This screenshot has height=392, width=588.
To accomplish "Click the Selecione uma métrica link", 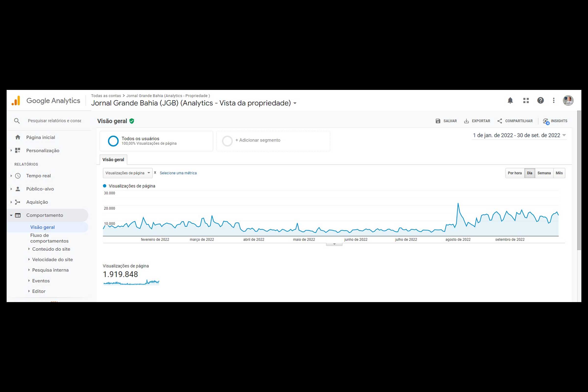I will coord(178,173).
